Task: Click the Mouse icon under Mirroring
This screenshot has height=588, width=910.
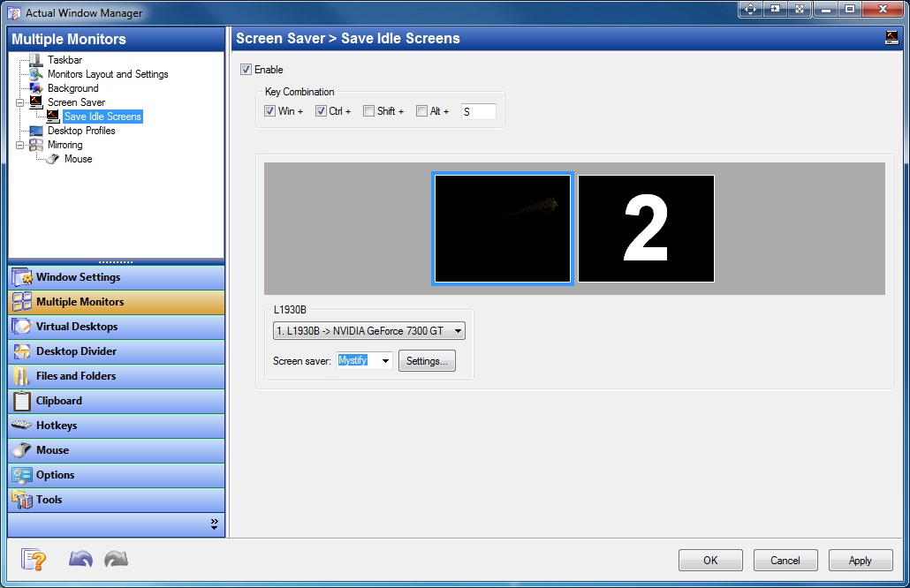Action: pyautogui.click(x=53, y=159)
